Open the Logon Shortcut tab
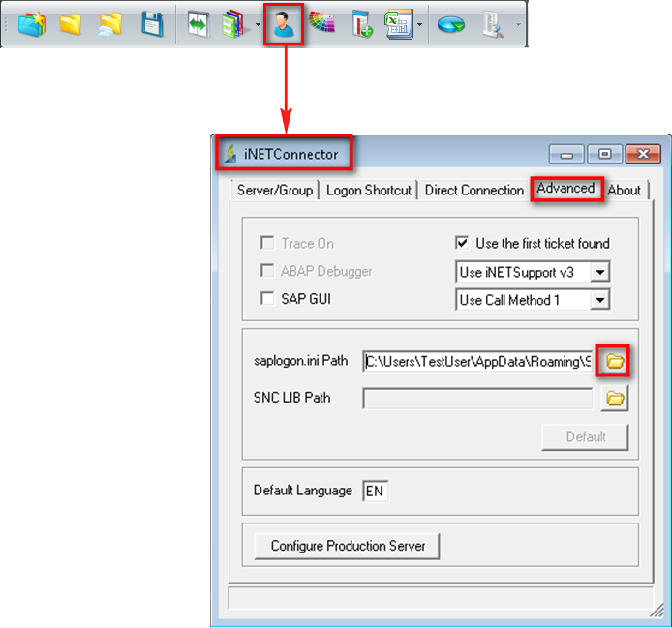672x628 pixels. (x=368, y=190)
